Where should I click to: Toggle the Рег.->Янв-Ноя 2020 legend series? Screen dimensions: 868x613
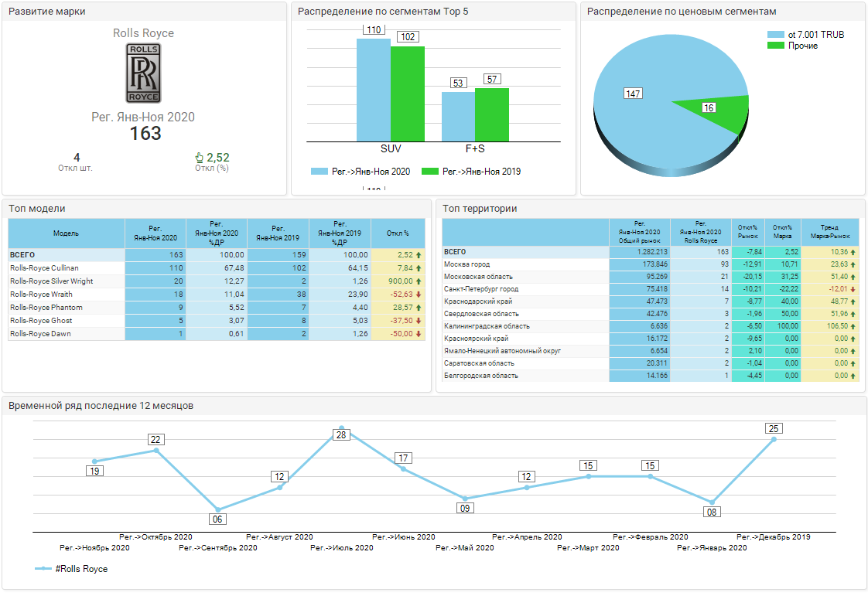[x=361, y=172]
